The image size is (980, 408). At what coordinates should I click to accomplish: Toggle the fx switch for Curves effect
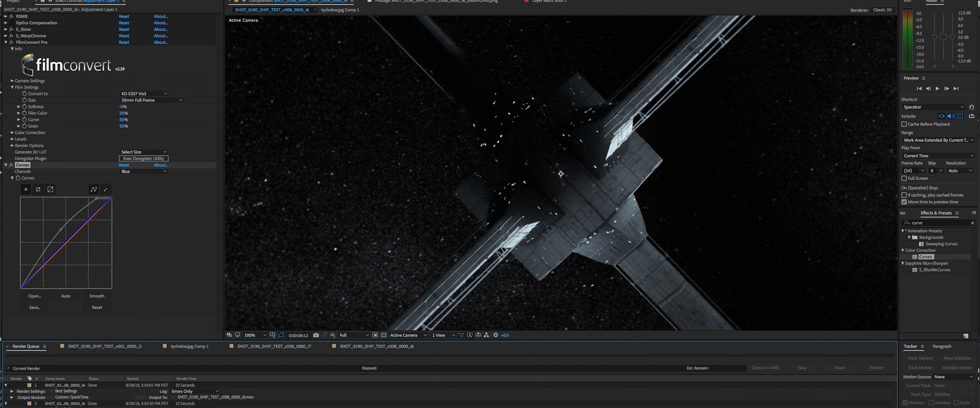[x=11, y=165]
